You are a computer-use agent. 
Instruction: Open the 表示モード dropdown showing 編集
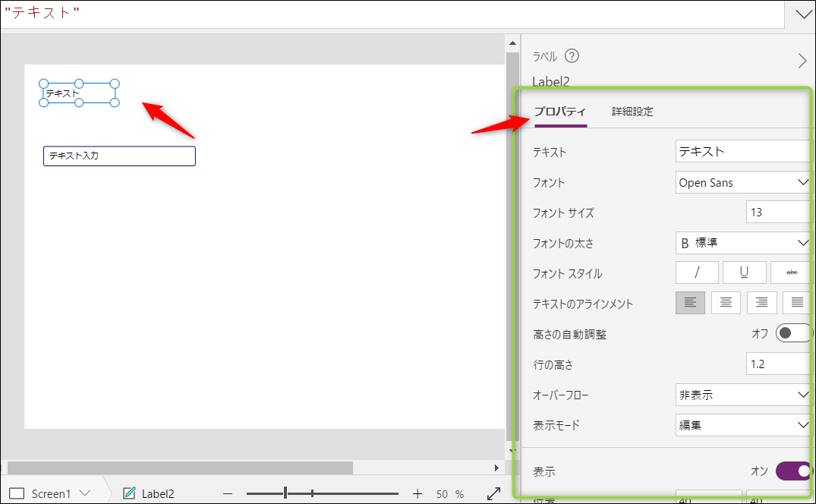(743, 425)
